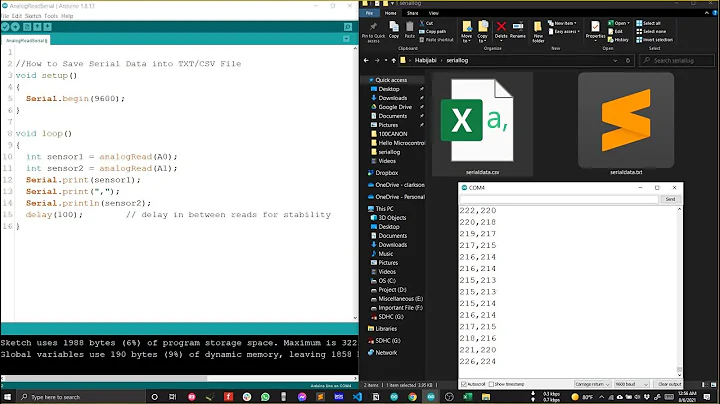Open Google Chrome from the taskbar
The height and width of the screenshot is (404, 720).
412,397
